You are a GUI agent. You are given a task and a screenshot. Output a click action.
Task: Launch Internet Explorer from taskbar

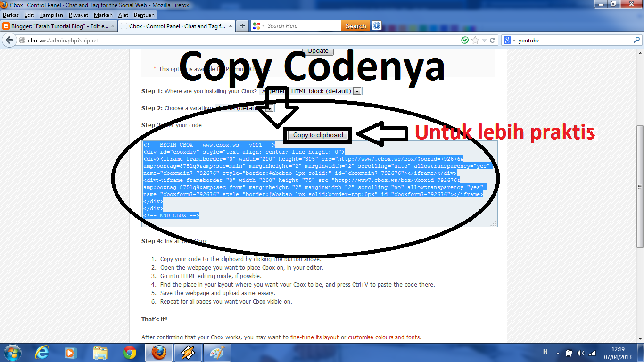(x=42, y=352)
